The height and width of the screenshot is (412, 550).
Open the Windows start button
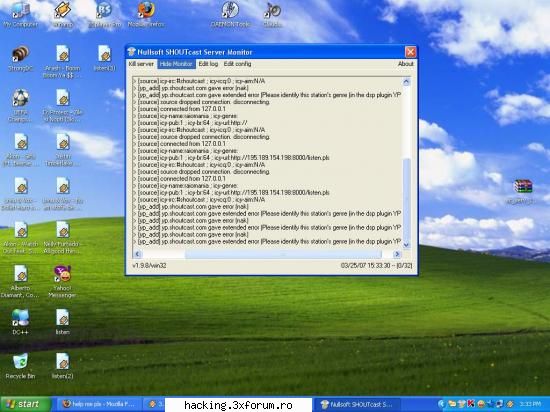25,404
